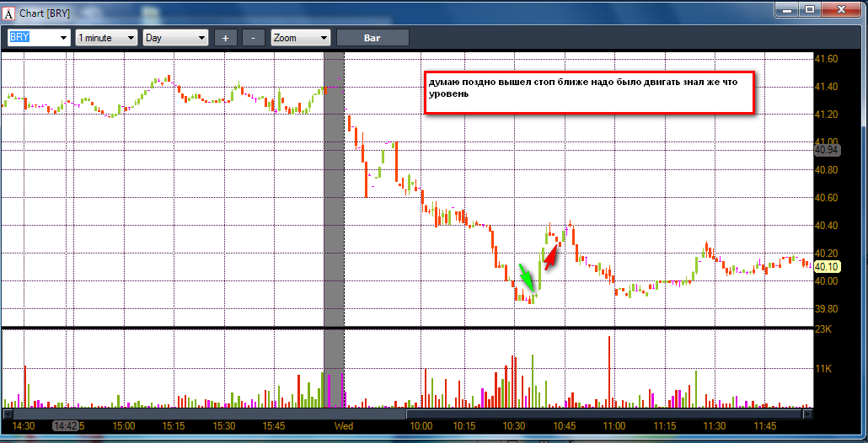Click the scrollbar right arrow

(x=808, y=414)
